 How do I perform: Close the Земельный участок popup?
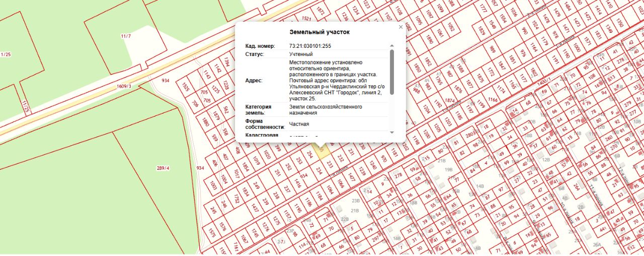click(400, 27)
